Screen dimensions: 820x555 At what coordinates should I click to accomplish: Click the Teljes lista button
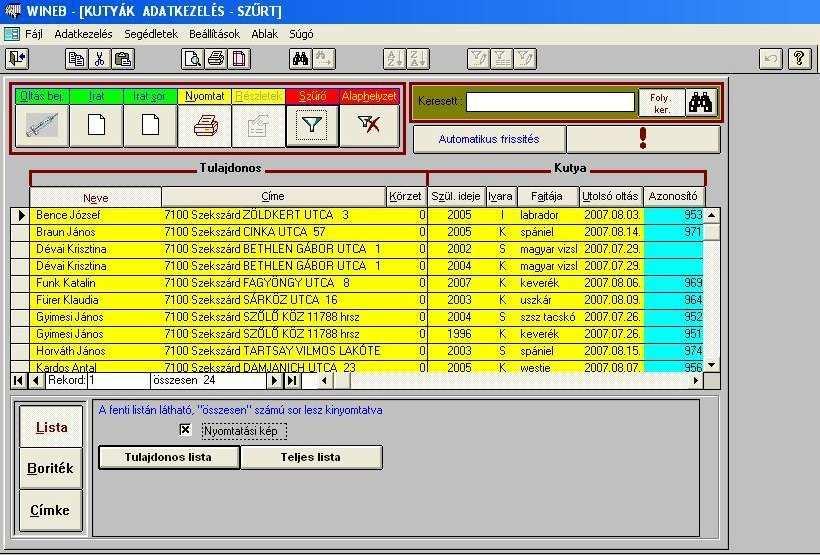[x=311, y=457]
